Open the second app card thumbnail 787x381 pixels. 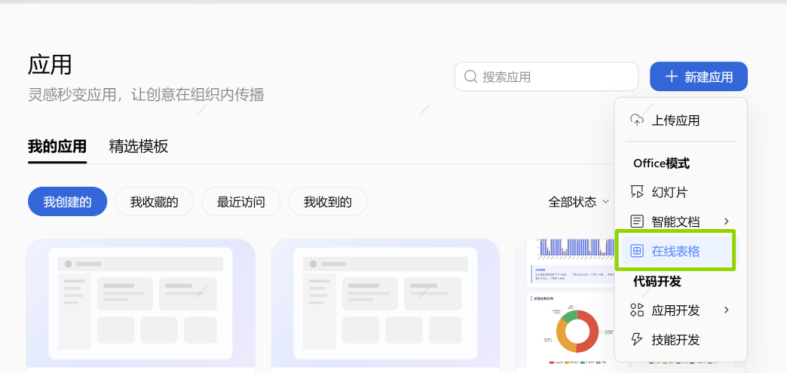[385, 303]
